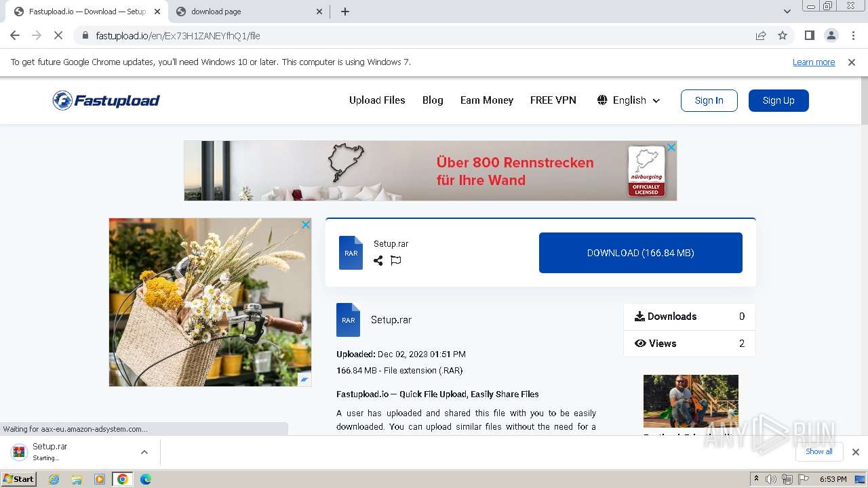The width and height of the screenshot is (868, 488).
Task: Open the Upload Files menu item
Action: [377, 100]
